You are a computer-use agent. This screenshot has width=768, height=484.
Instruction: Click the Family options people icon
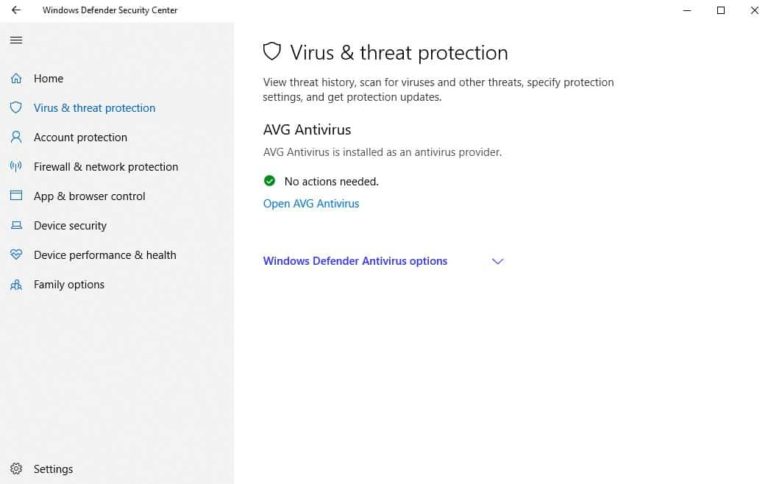point(16,285)
